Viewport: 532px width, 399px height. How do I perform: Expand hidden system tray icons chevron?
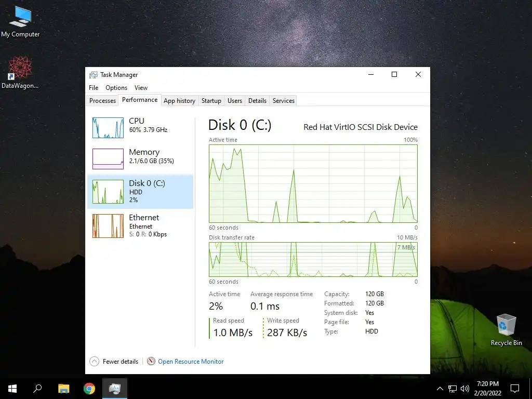440,389
